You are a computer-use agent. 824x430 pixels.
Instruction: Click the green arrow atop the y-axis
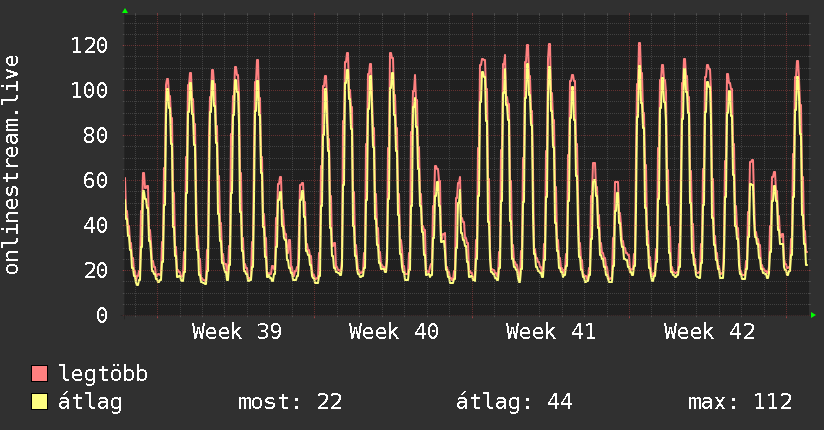pos(125,11)
